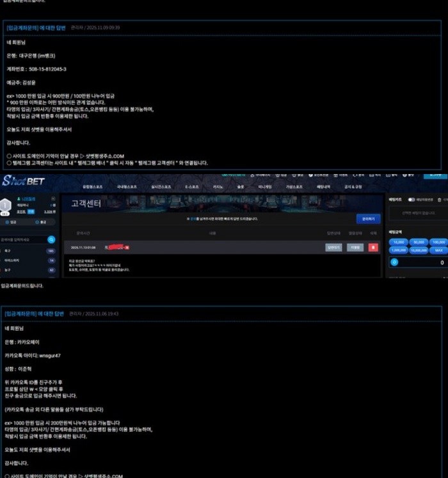Open the E-스포츠 menu

click(x=192, y=186)
